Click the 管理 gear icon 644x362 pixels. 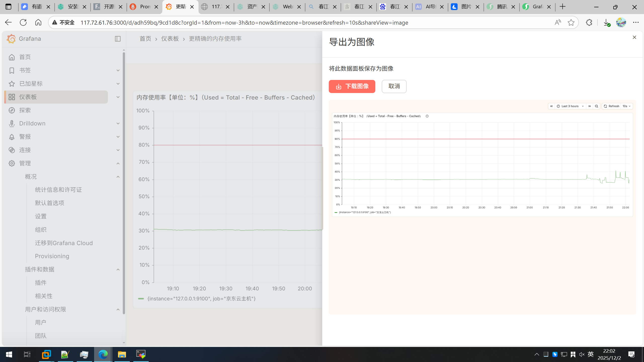12,163
